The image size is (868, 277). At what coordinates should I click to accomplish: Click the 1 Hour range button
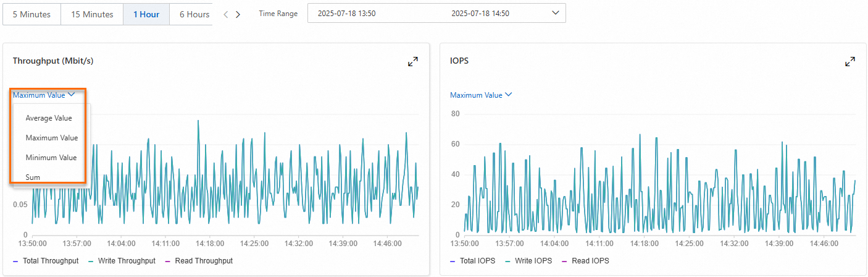click(146, 14)
